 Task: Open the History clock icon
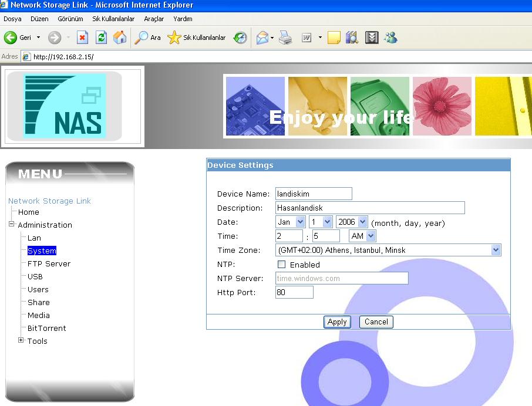pos(240,38)
